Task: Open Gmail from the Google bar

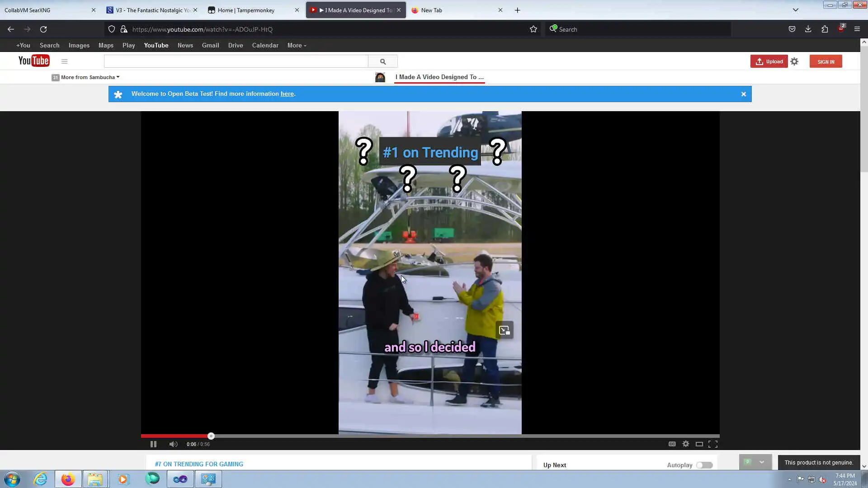Action: click(x=210, y=45)
